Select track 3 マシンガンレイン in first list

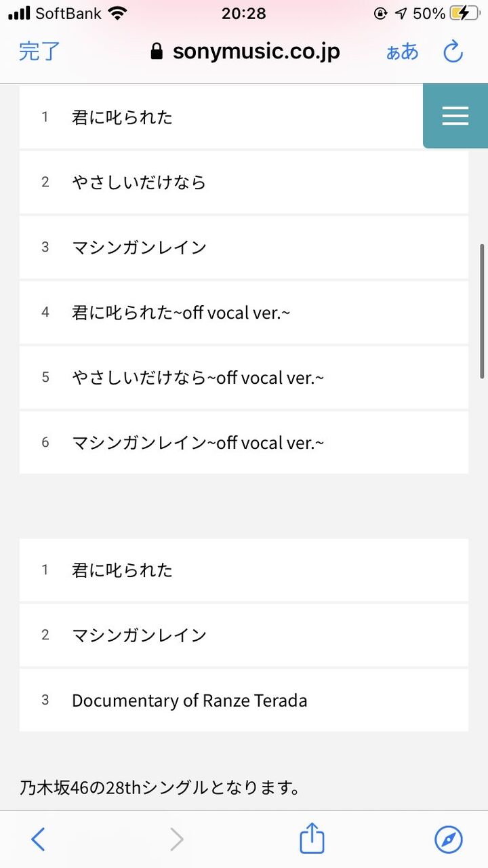(x=244, y=247)
